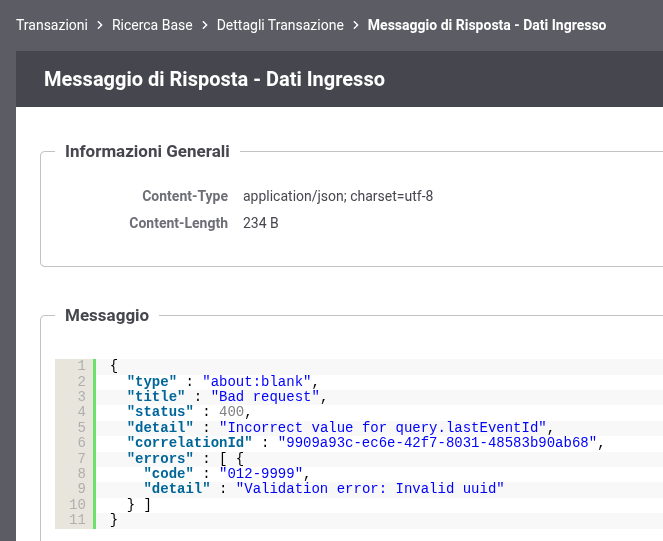
Task: Click the 234 B content length value
Action: [261, 223]
